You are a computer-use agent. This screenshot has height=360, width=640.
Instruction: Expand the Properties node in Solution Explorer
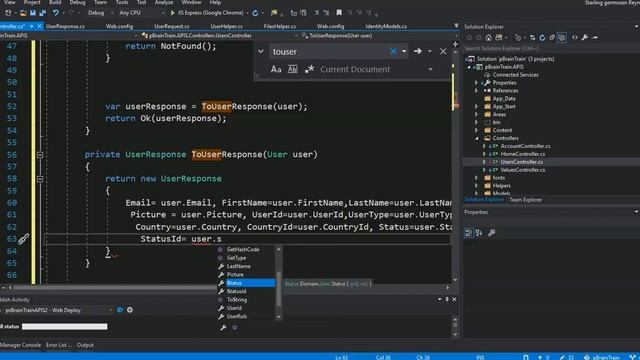pos(476,83)
